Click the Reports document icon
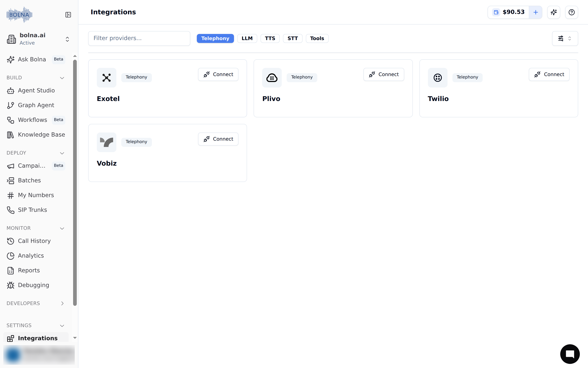 click(10, 270)
